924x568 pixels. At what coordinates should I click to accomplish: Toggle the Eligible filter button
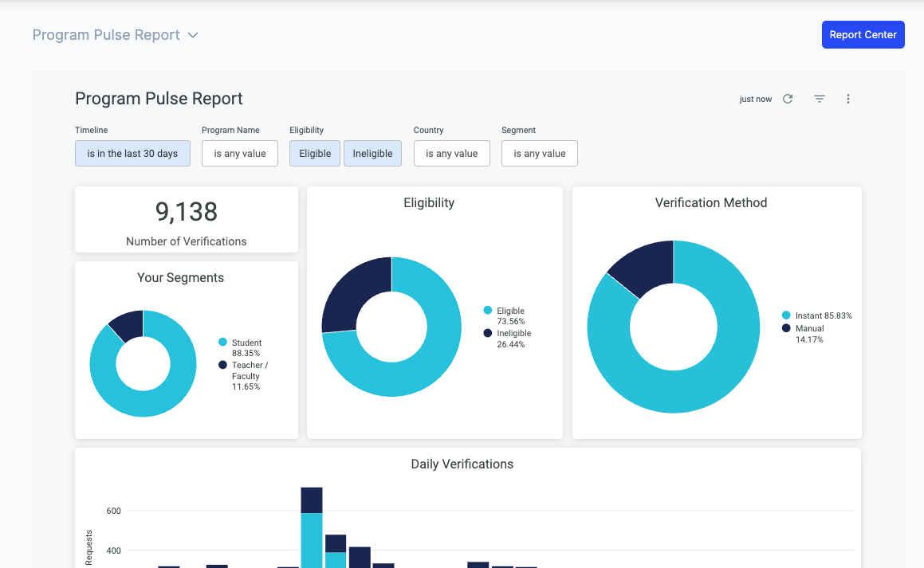315,153
